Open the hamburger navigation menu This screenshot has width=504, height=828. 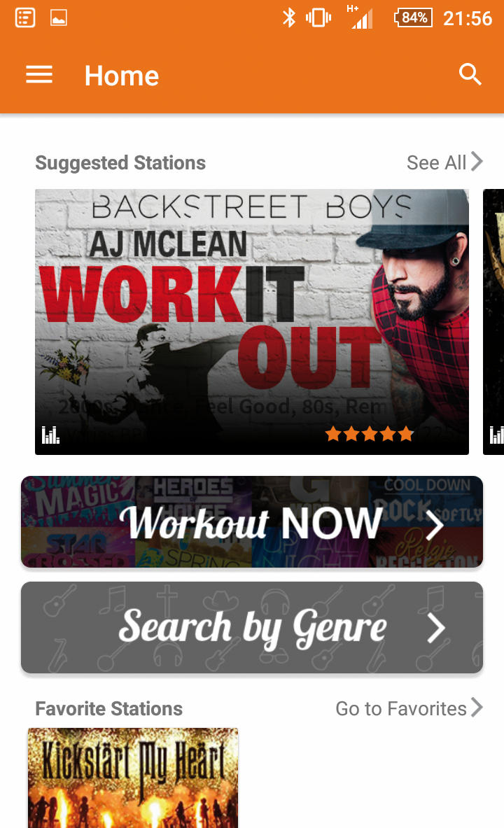pyautogui.click(x=39, y=75)
